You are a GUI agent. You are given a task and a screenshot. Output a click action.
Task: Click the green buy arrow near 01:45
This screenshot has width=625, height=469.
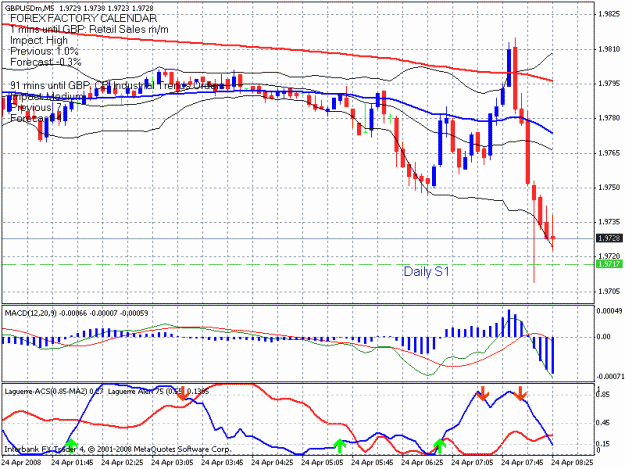click(x=71, y=445)
